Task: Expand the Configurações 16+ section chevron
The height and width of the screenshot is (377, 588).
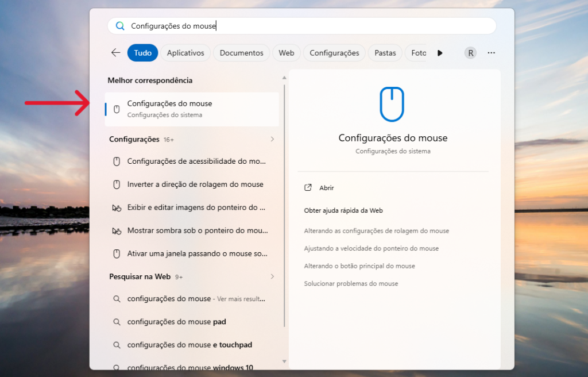Action: [272, 139]
